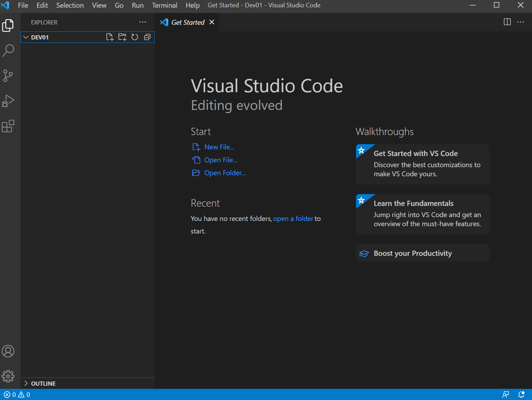Click the errors and warnings status indicator

17,394
